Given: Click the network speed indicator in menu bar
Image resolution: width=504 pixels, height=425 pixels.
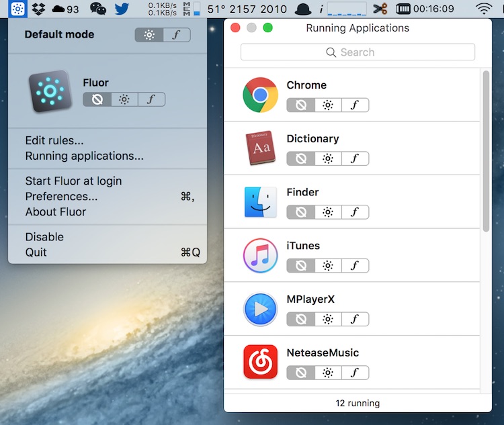Looking at the screenshot, I should (163, 9).
